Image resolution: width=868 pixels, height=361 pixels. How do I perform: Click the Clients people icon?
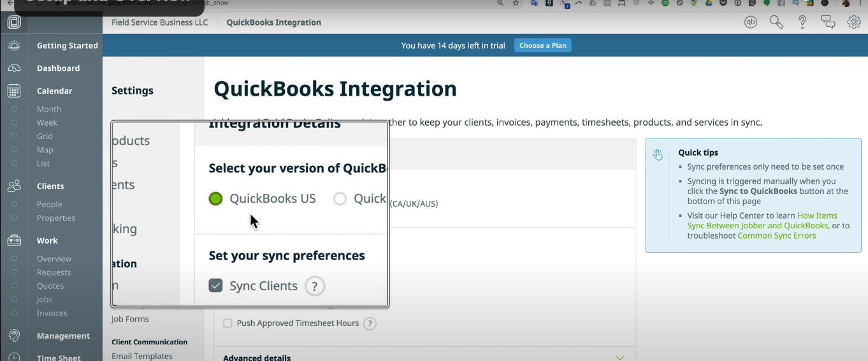[14, 186]
